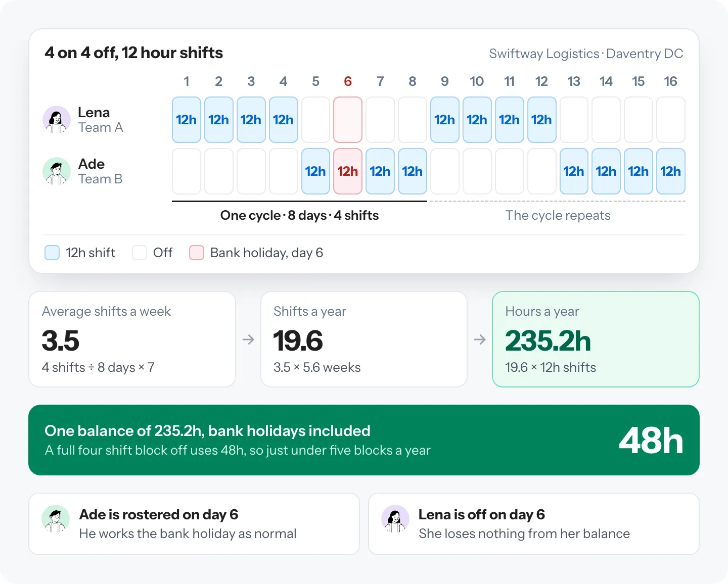
Task: Select Ade's off cell on day 9
Action: pos(445,171)
